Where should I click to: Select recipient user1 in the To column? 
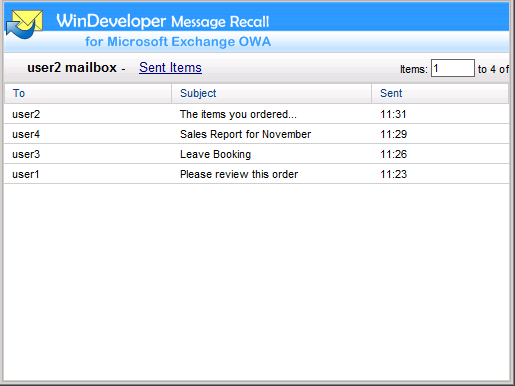[x=26, y=174]
